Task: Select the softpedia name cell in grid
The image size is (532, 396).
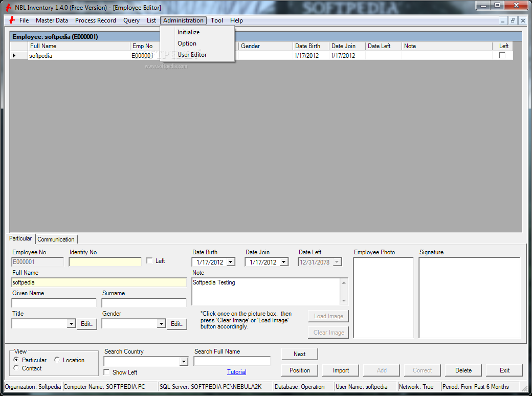Action: click(x=79, y=56)
